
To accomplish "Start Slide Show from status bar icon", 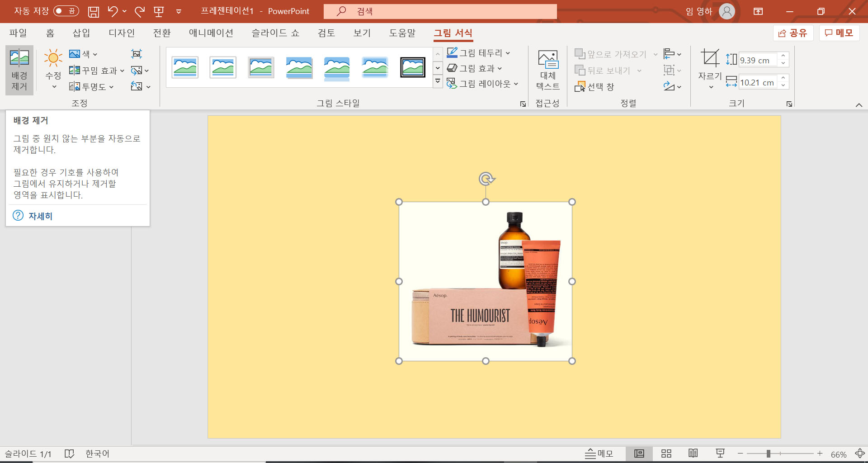I will pyautogui.click(x=720, y=454).
